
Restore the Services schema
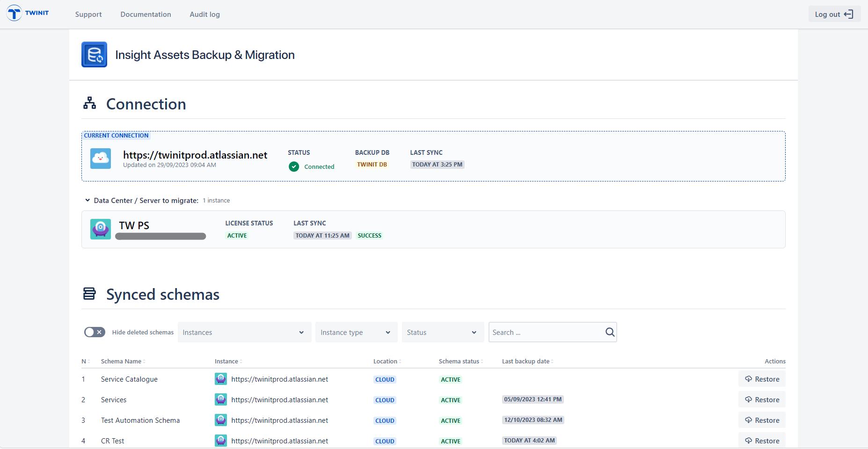click(762, 399)
